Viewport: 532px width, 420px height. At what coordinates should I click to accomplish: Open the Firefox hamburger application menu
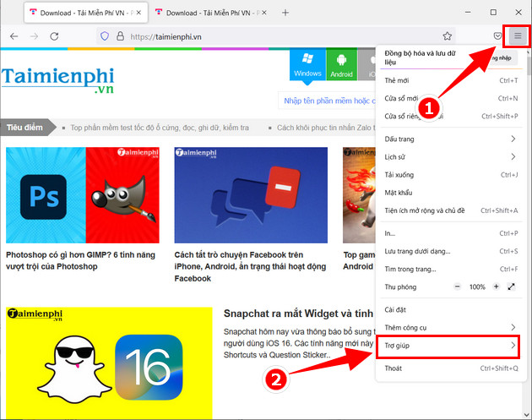(x=518, y=35)
